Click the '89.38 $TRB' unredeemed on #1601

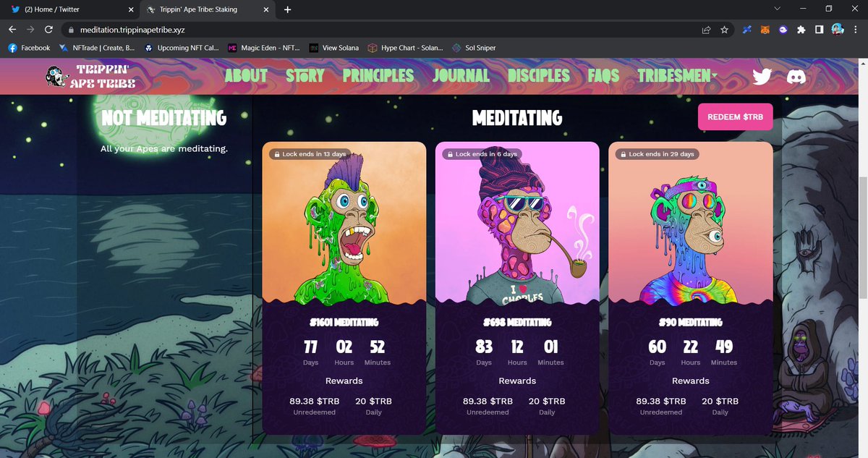click(x=314, y=401)
